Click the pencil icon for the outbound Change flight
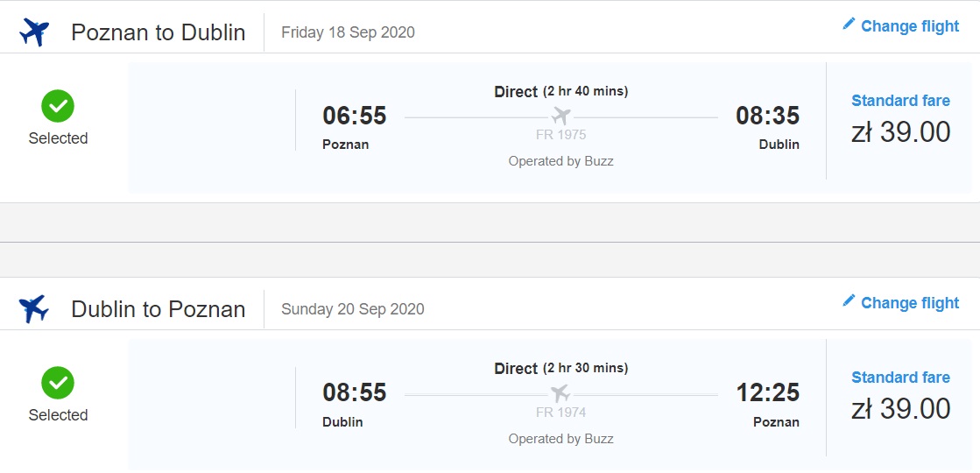This screenshot has height=473, width=980. [848, 24]
